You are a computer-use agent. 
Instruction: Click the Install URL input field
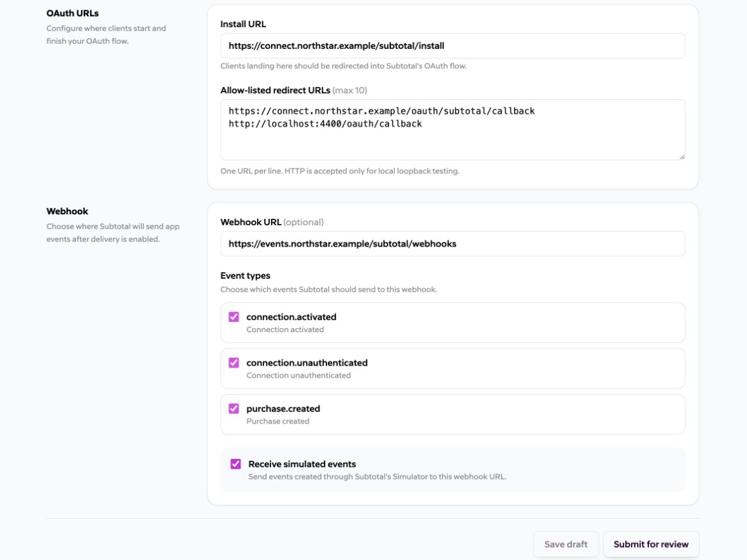tap(453, 46)
